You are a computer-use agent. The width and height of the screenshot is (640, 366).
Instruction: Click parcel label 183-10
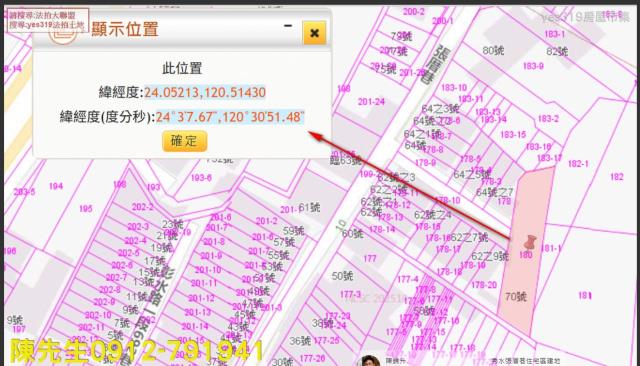(x=454, y=88)
